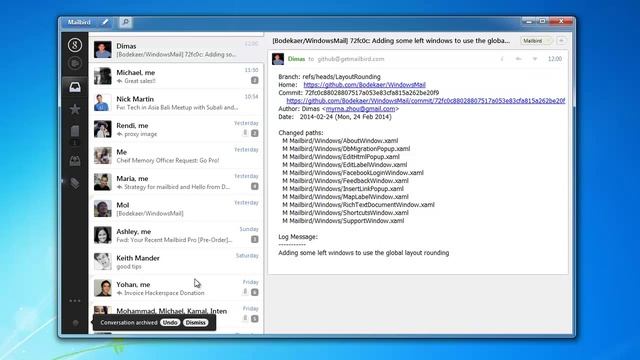Click the log message about global layout rounding
640x360 pixels.
[x=364, y=253]
